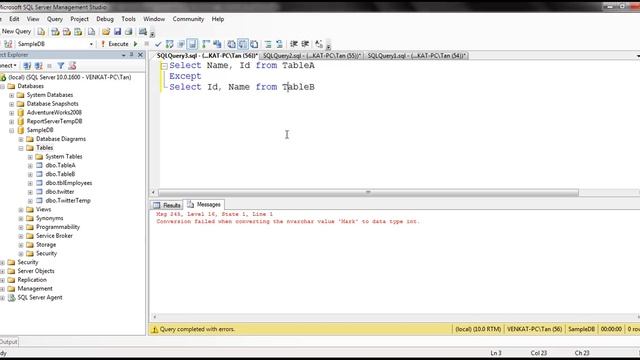The height and width of the screenshot is (360, 640).
Task: Click the New Query toolbar button
Action: pyautogui.click(x=16, y=31)
